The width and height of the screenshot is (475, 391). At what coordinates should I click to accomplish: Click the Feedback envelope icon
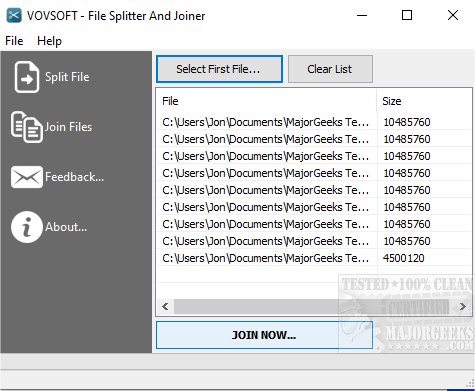point(27,177)
